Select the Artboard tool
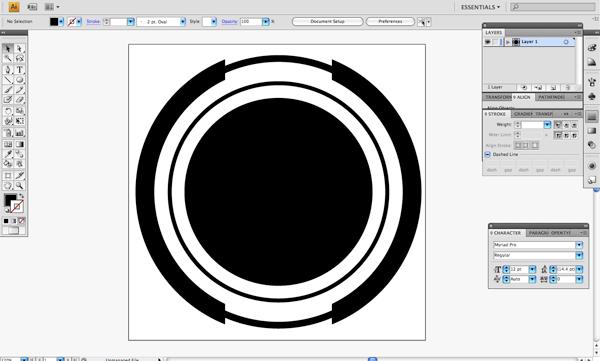This screenshot has width=600, height=361. tap(8, 176)
